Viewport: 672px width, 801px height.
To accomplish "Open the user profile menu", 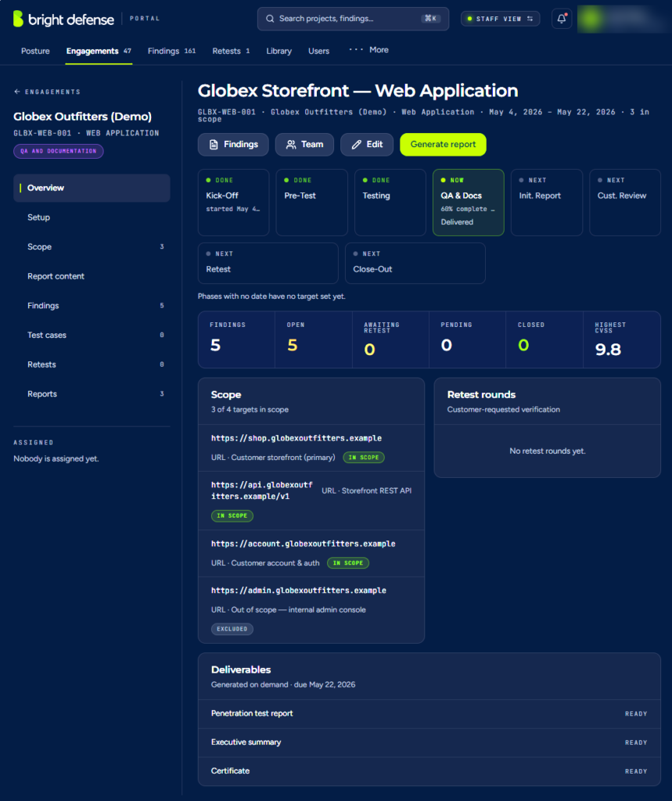I will tap(623, 19).
